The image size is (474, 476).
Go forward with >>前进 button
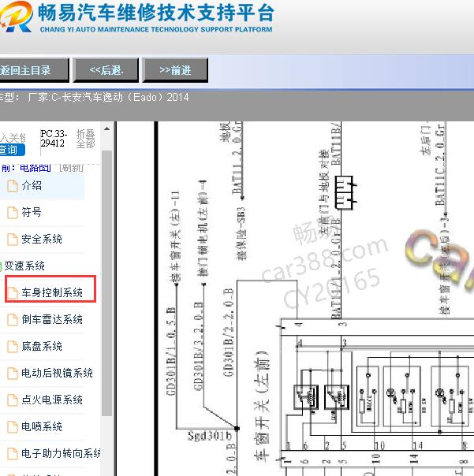pyautogui.click(x=175, y=70)
